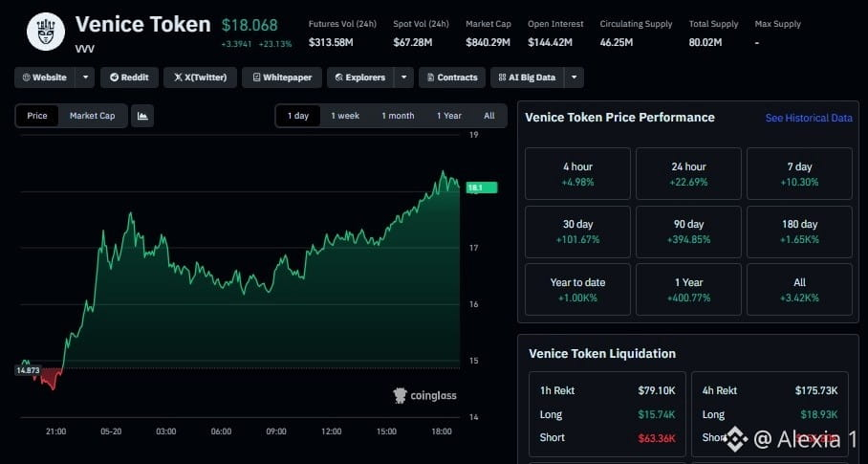Click the 90 day performance card
The width and height of the screenshot is (868, 464).
[688, 232]
